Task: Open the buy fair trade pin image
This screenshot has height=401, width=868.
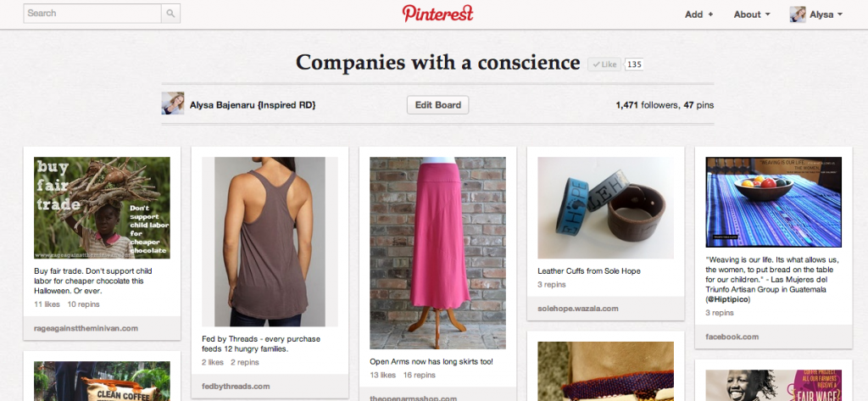Action: click(102, 208)
